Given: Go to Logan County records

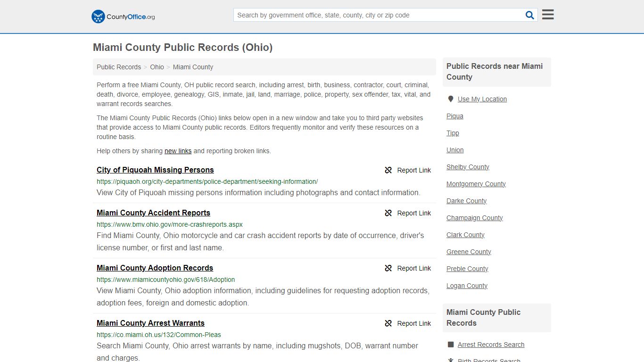Looking at the screenshot, I should (467, 286).
